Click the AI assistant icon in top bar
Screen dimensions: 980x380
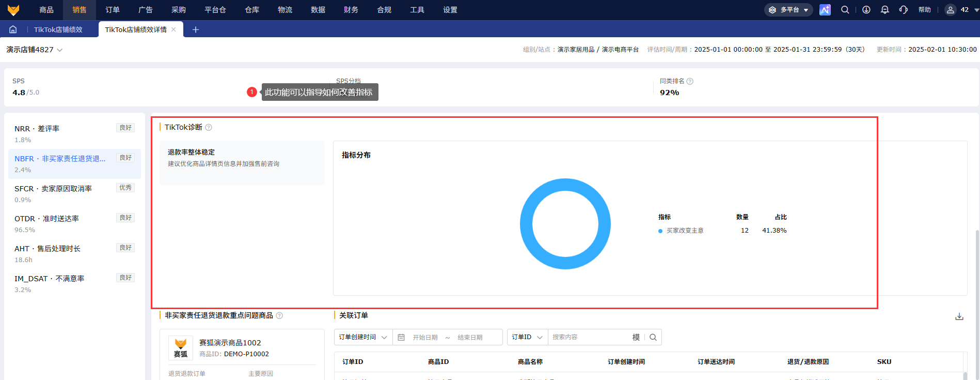click(x=825, y=10)
